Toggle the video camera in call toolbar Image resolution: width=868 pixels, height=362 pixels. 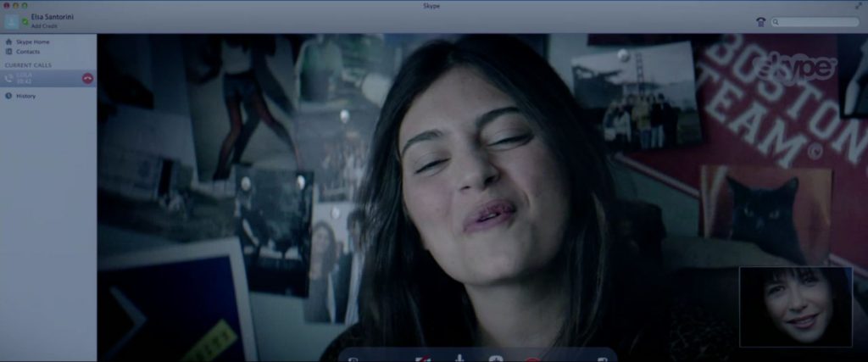click(x=423, y=359)
